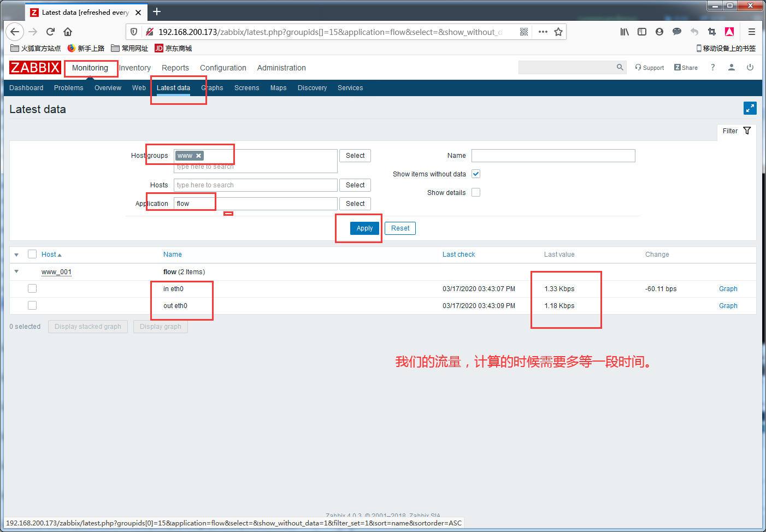Remove the www host group tag
The height and width of the screenshot is (532, 766).
click(199, 156)
